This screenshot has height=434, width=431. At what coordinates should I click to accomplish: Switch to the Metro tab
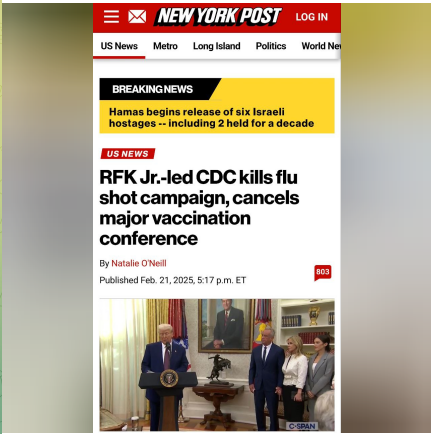pyautogui.click(x=165, y=46)
